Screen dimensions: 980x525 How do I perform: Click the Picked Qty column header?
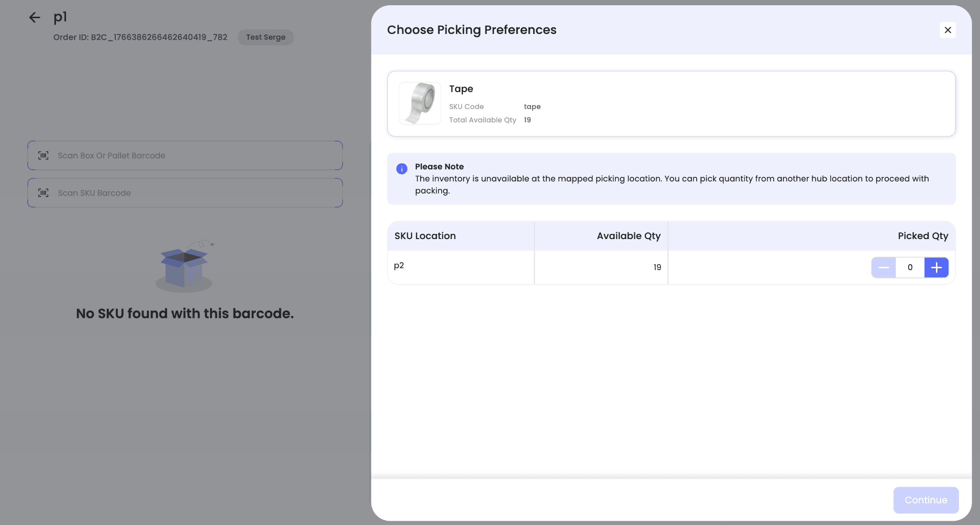[923, 236]
